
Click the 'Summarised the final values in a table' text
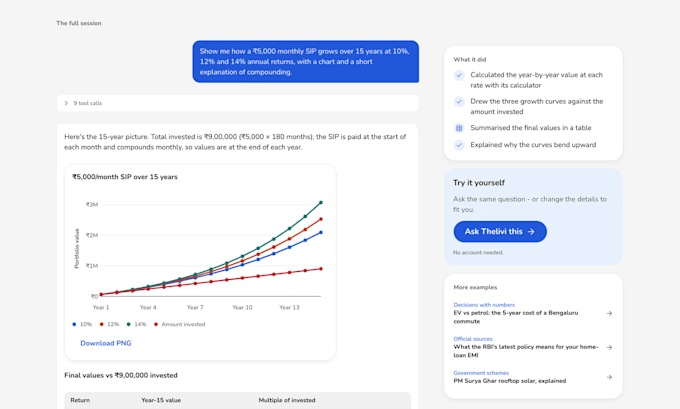pyautogui.click(x=531, y=128)
